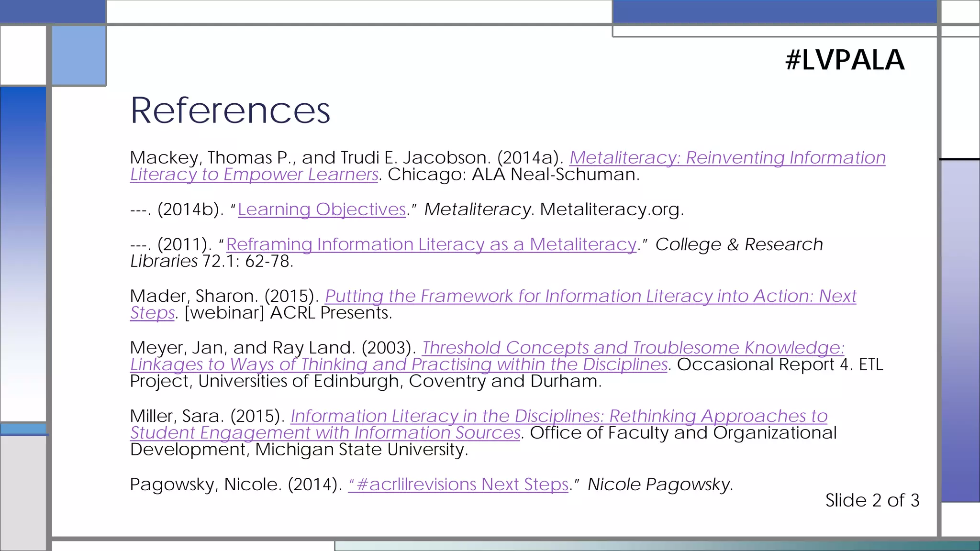Click 'Meyer, Jan, and Ray Land. (2003).' text
This screenshot has width=980, height=551.
point(273,347)
